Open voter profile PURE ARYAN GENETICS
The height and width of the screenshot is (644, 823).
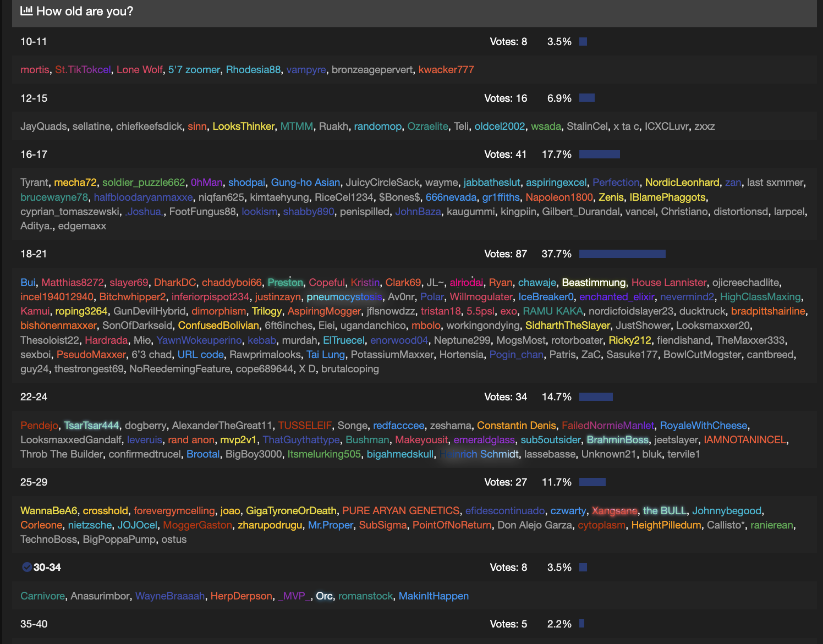coord(401,511)
